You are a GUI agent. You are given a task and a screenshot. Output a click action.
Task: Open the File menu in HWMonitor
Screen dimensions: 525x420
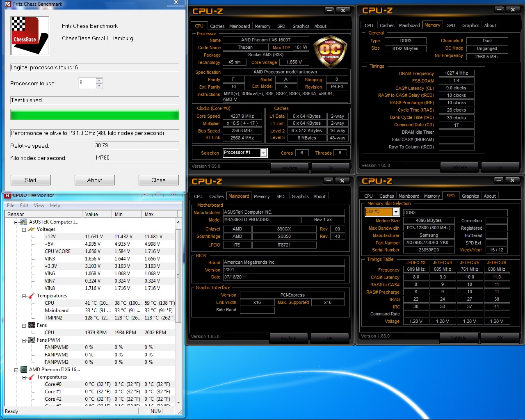(x=11, y=205)
